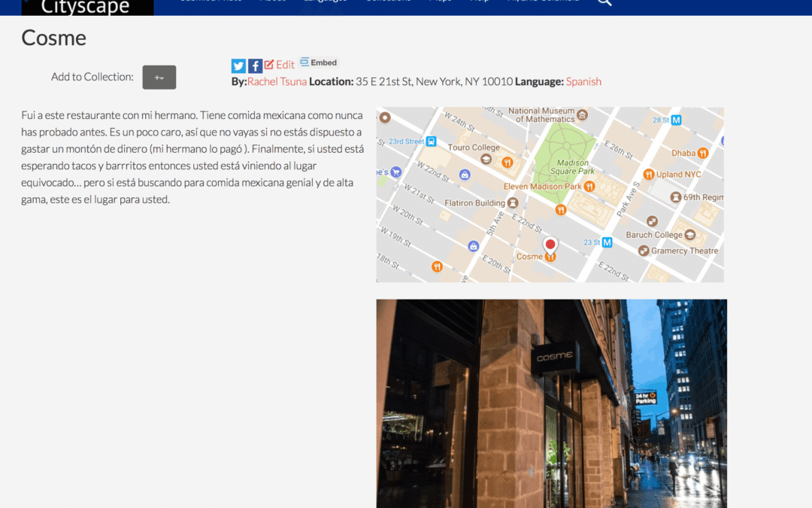Open the search magnifier in navbar
Image resolution: width=812 pixels, height=508 pixels.
pyautogui.click(x=604, y=2)
